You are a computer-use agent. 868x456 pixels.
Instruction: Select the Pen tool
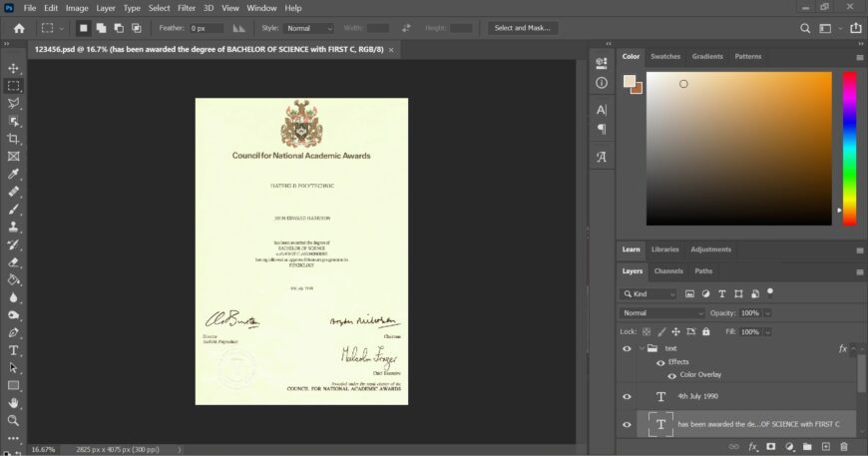[x=13, y=332]
